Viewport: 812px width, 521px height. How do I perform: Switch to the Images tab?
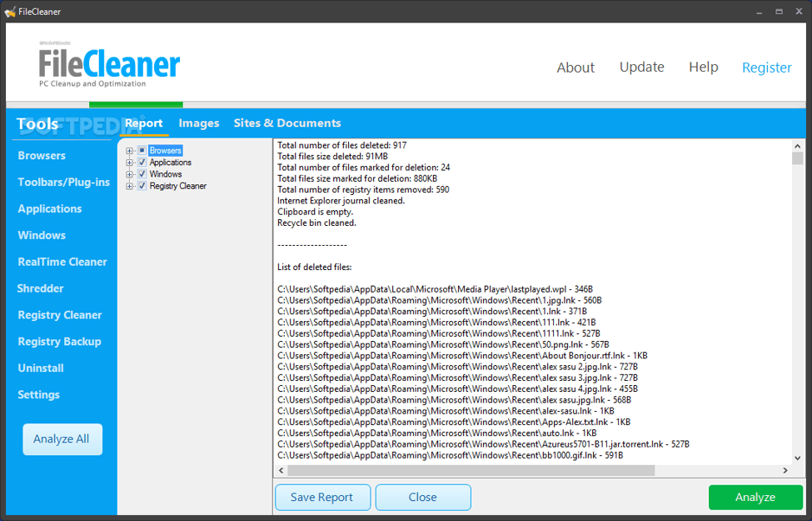click(199, 123)
